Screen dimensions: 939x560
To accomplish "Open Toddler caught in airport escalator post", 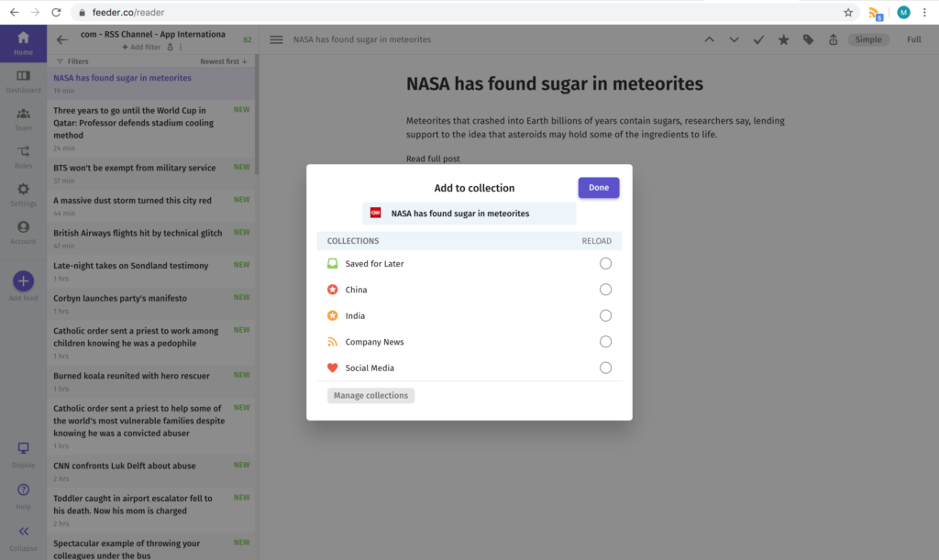I will 151,510.
